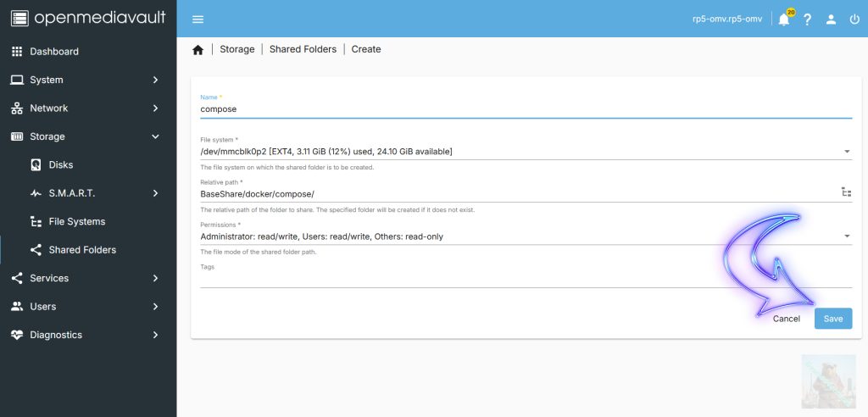
Task: Expand the Services menu
Action: (85, 278)
